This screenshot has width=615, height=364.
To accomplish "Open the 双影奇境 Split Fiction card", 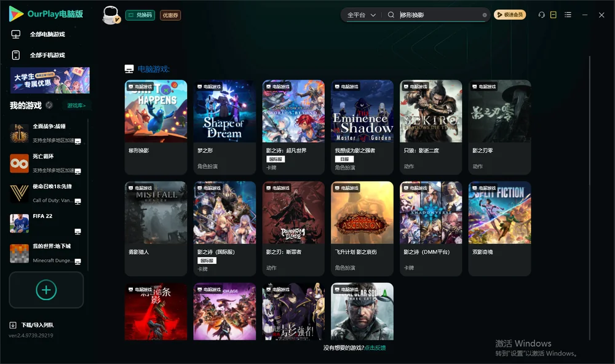I will [499, 229].
